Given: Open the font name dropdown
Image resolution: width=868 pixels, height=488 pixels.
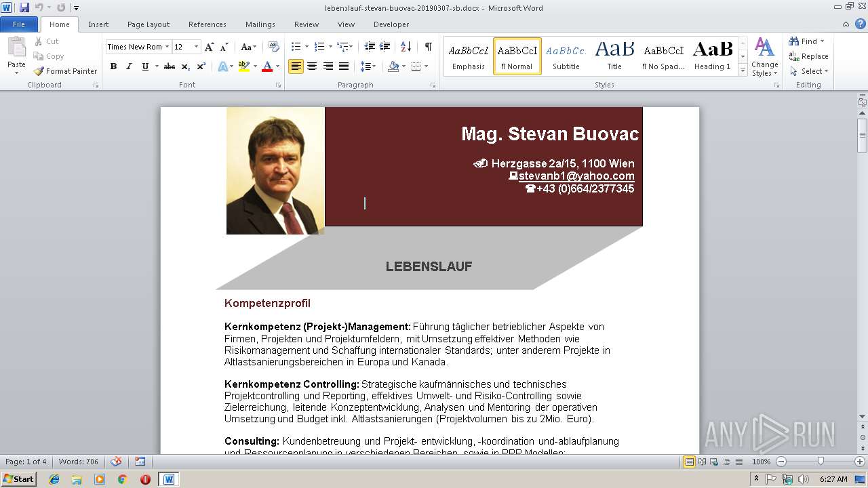Looking at the screenshot, I should (167, 47).
